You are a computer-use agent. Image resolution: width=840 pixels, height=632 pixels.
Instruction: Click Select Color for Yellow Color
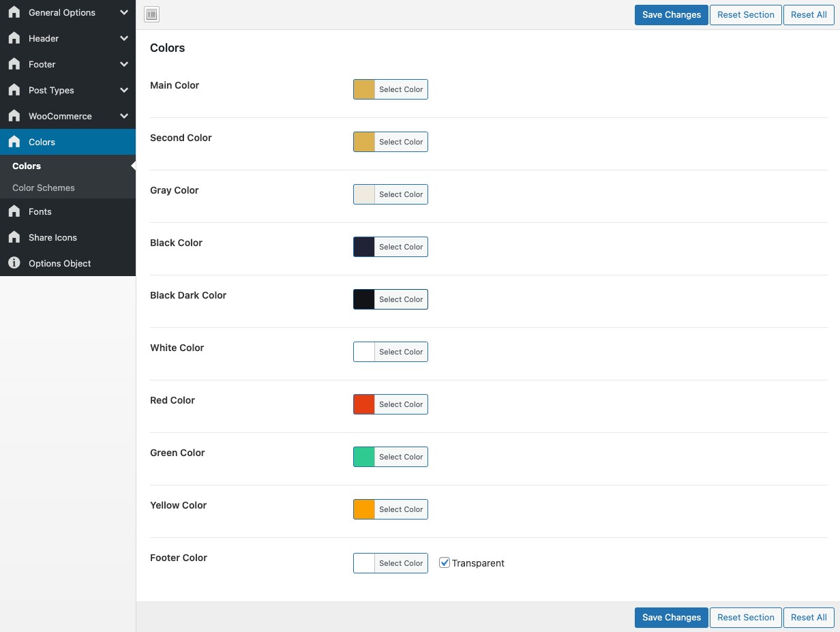pos(401,509)
